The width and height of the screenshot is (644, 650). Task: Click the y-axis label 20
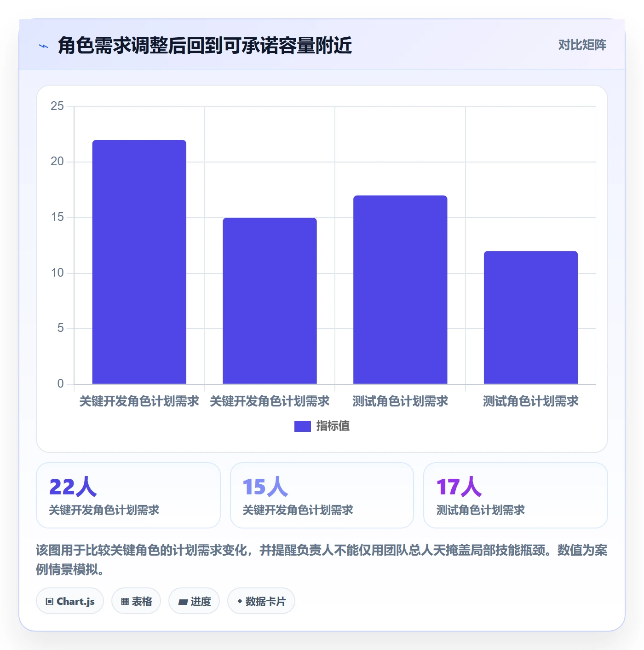point(57,162)
